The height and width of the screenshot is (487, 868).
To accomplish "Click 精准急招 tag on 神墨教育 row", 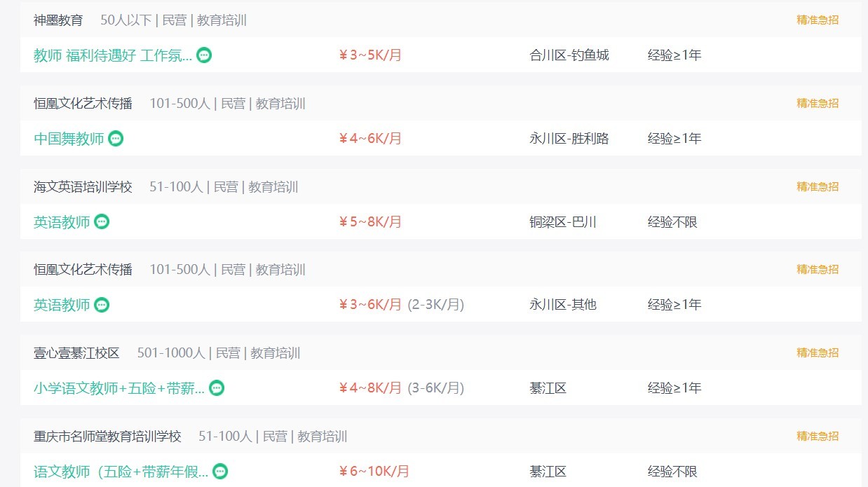I will (x=818, y=20).
